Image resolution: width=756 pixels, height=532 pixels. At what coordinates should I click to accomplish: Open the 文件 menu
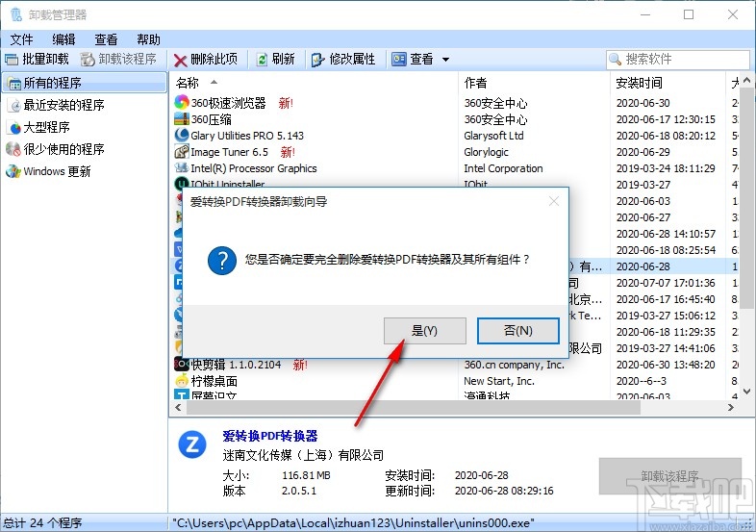[x=22, y=39]
